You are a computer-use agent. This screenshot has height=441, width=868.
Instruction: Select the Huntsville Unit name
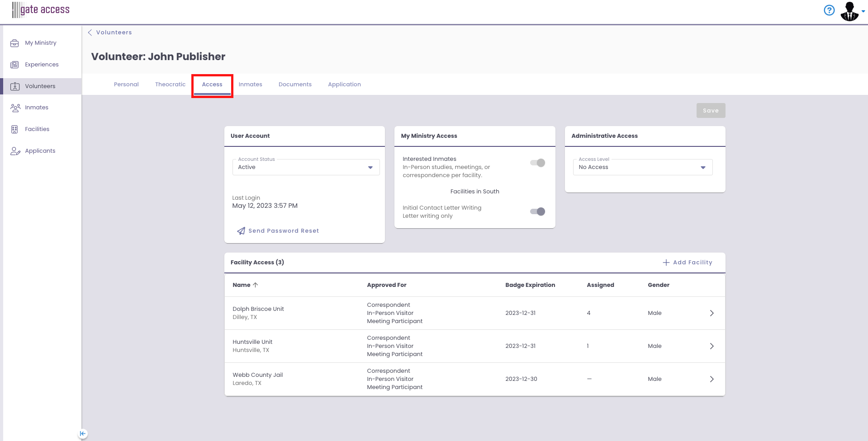pos(252,342)
